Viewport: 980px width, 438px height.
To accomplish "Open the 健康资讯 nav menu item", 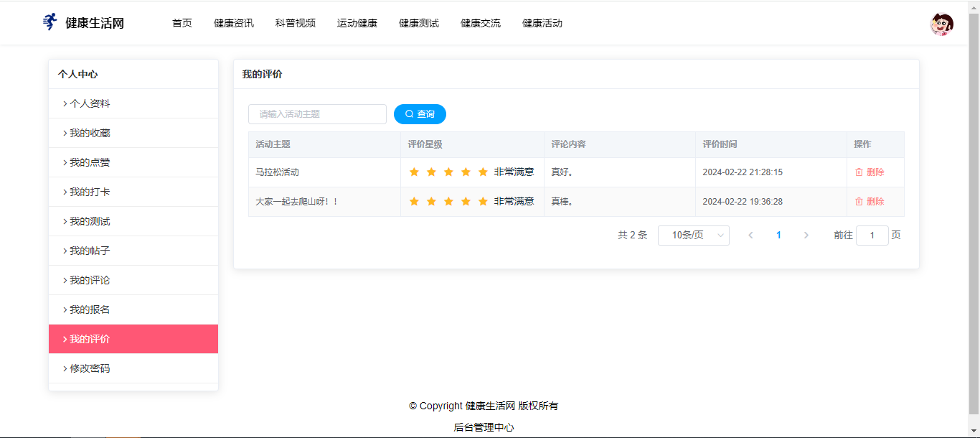I will point(234,23).
